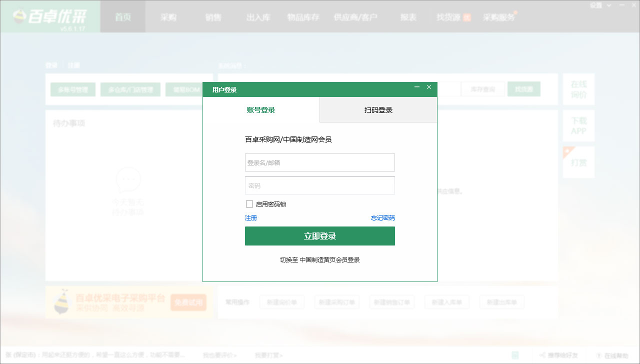Open the 在线询价 side panel button
This screenshot has width=640, height=364.
(x=579, y=89)
